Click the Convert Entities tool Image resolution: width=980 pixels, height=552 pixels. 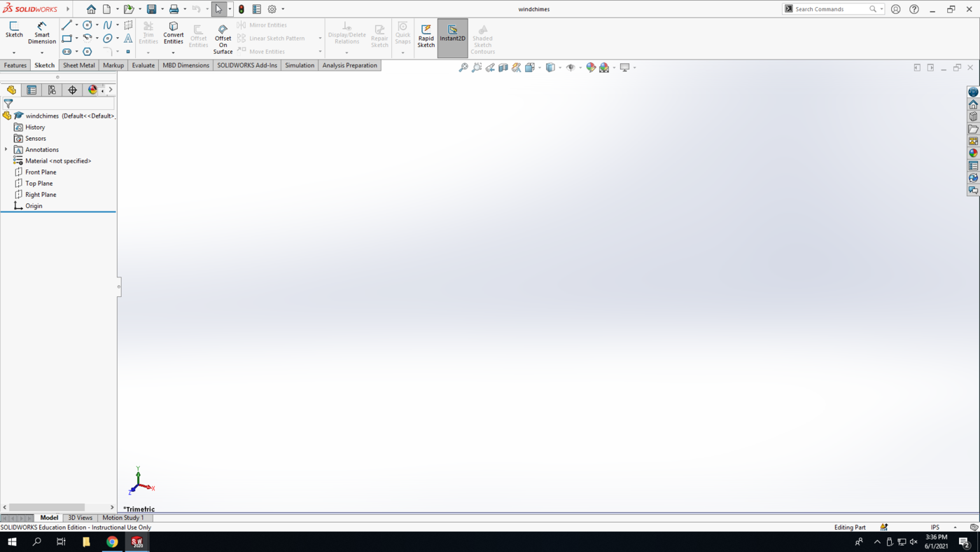[174, 32]
